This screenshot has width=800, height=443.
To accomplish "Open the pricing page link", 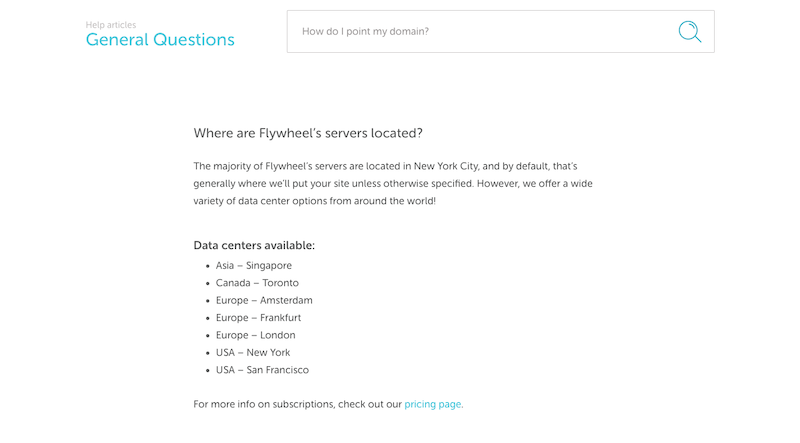I will tap(433, 404).
